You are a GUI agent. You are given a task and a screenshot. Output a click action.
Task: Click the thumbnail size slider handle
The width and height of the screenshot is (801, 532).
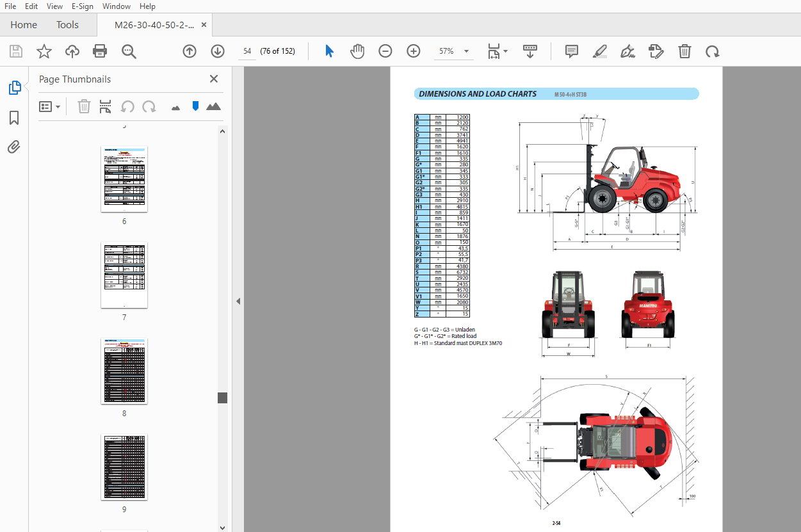point(195,106)
